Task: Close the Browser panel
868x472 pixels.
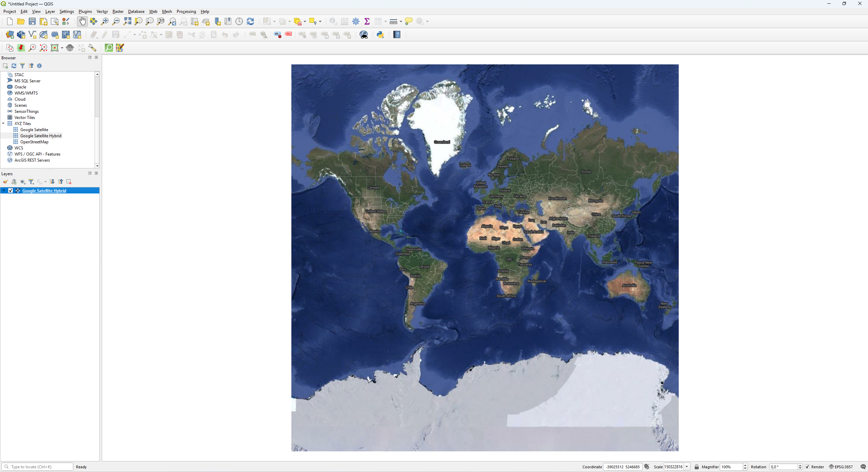Action: point(96,57)
